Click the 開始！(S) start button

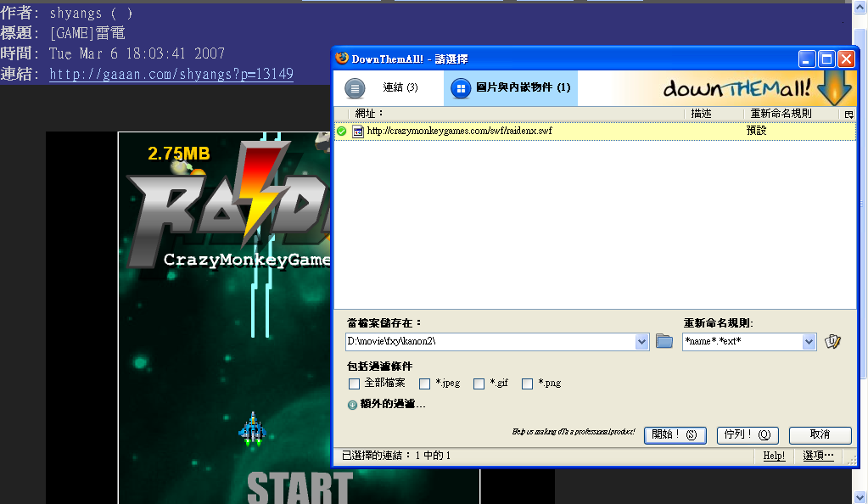click(x=675, y=434)
